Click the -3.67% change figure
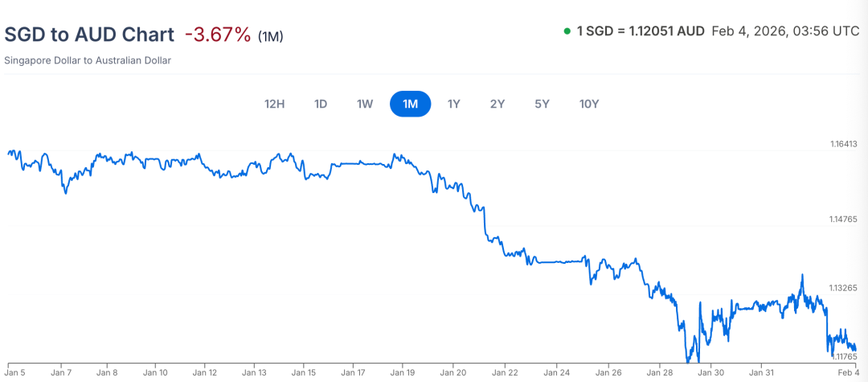This screenshot has width=868, height=382. [x=218, y=35]
